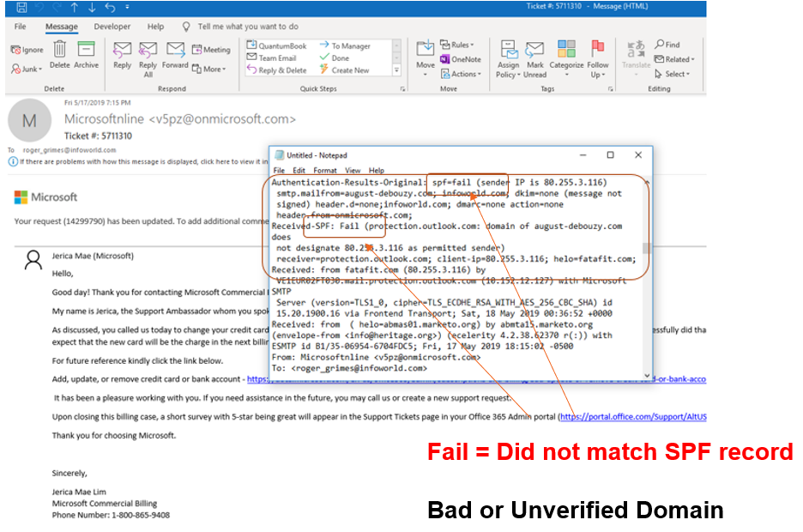
Task: Expand the Follow Up flag menu
Action: click(598, 57)
